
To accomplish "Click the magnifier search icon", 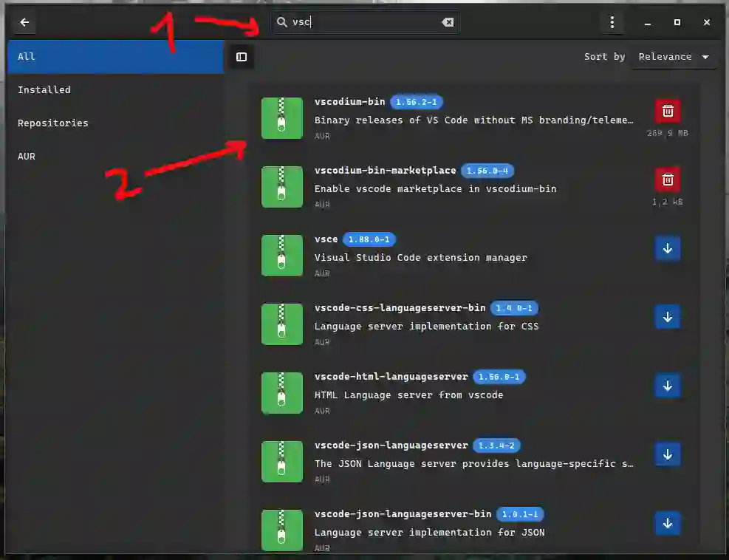I will click(x=281, y=22).
